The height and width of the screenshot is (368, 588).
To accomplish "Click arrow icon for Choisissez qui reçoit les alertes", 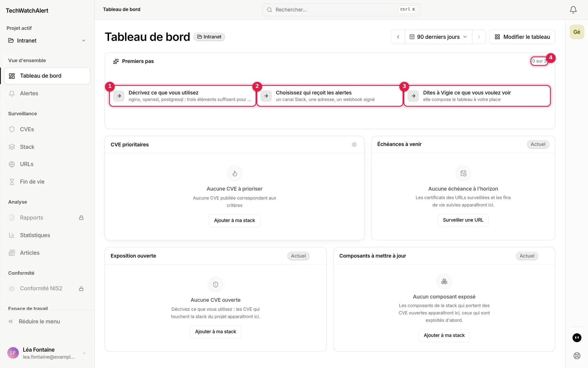I will [x=266, y=96].
